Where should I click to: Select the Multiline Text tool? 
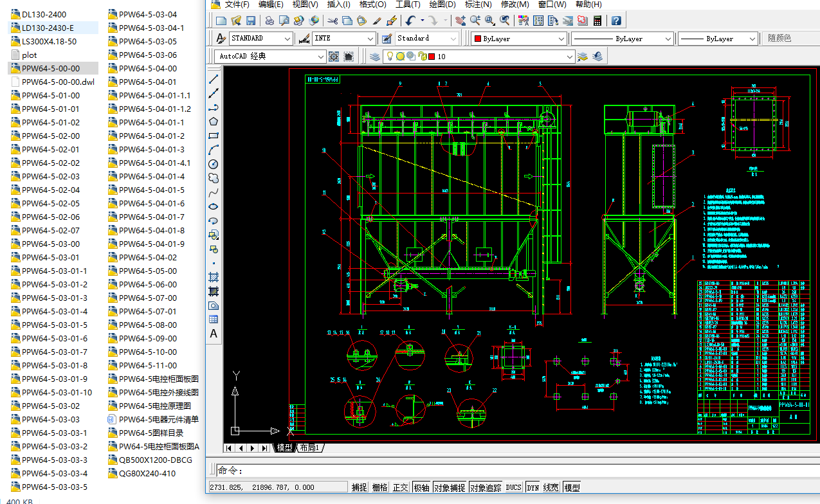click(214, 333)
